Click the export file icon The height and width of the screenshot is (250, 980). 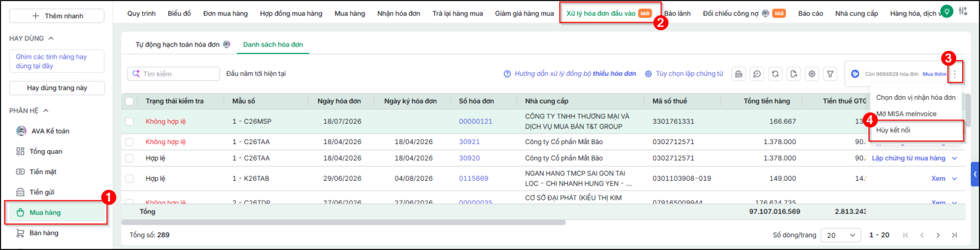tap(793, 74)
